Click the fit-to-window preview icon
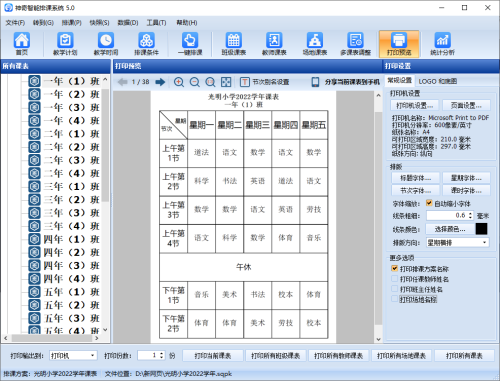 pos(226,82)
